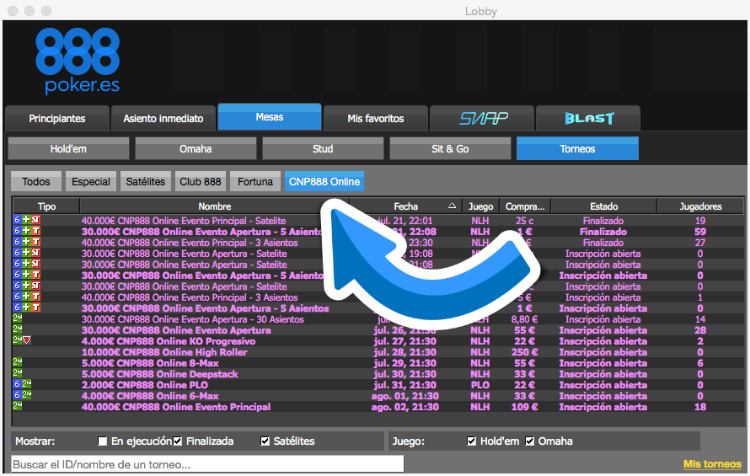Click green 2nd icon in 8-Max row
The image size is (750, 476).
[x=17, y=362]
